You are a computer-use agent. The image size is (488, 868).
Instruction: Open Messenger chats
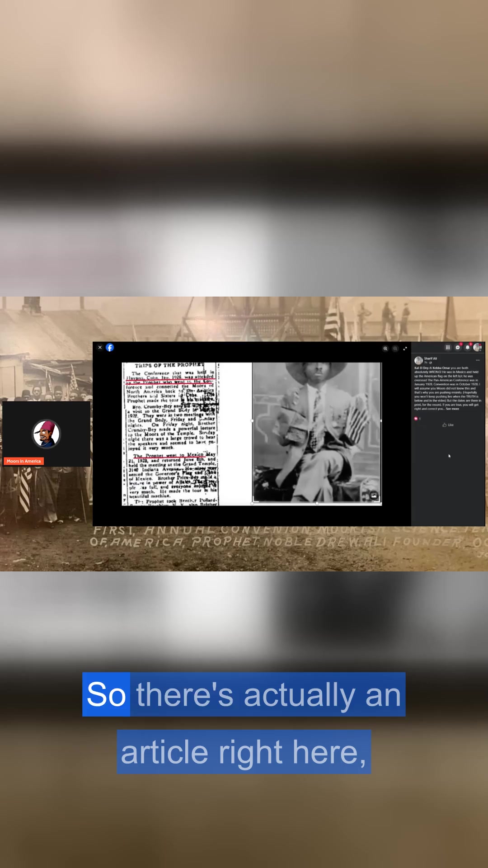point(458,347)
